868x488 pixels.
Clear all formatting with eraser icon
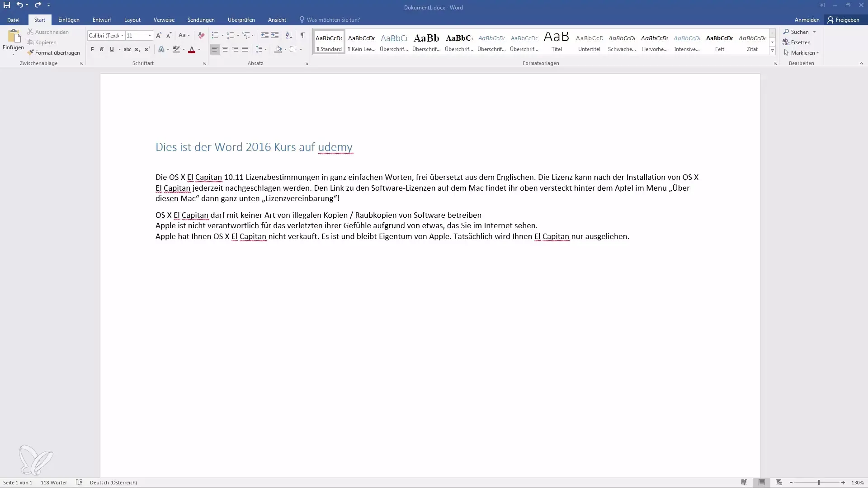click(x=201, y=35)
